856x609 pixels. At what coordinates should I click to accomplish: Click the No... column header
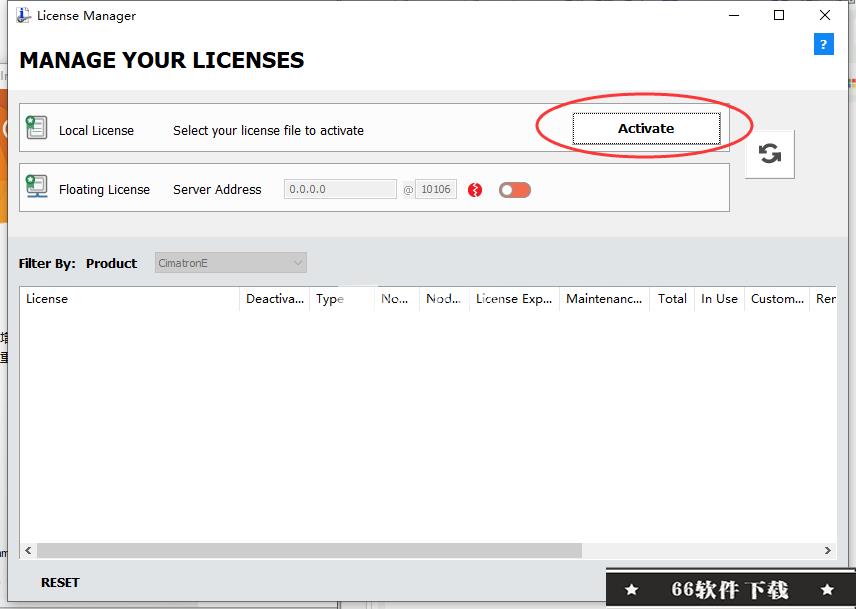coord(397,299)
